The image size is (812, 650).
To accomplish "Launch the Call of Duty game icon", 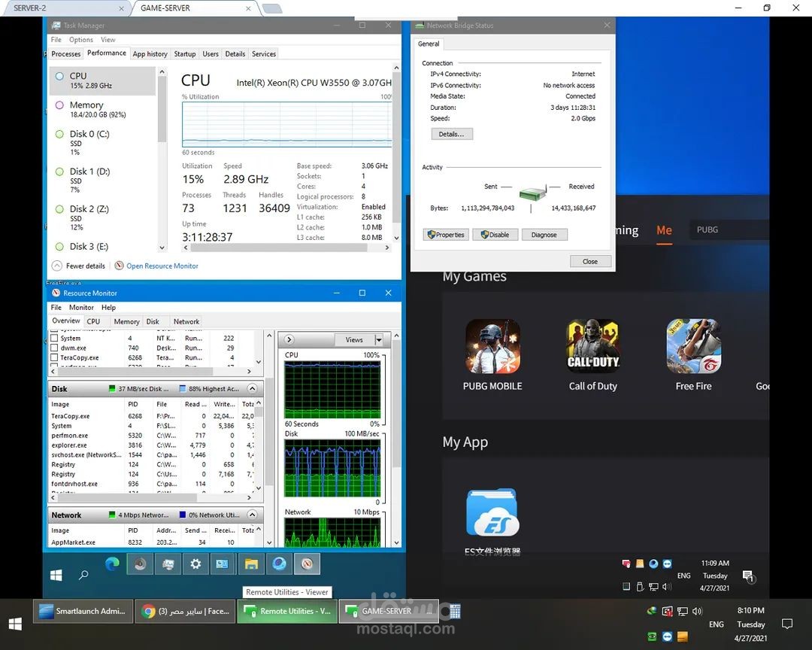I will 593,347.
